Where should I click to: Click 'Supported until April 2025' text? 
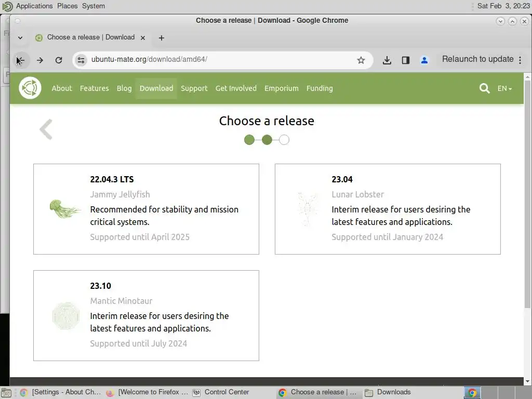(x=140, y=237)
